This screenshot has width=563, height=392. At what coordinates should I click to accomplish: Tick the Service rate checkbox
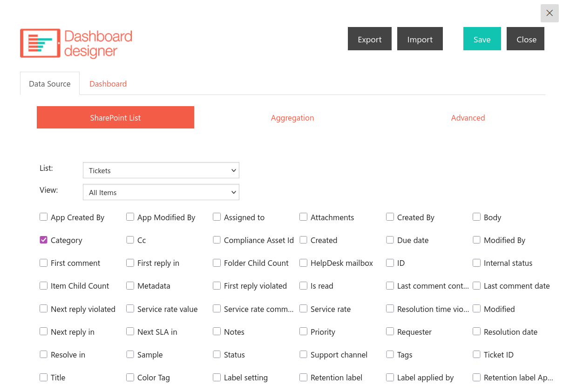[x=303, y=308]
